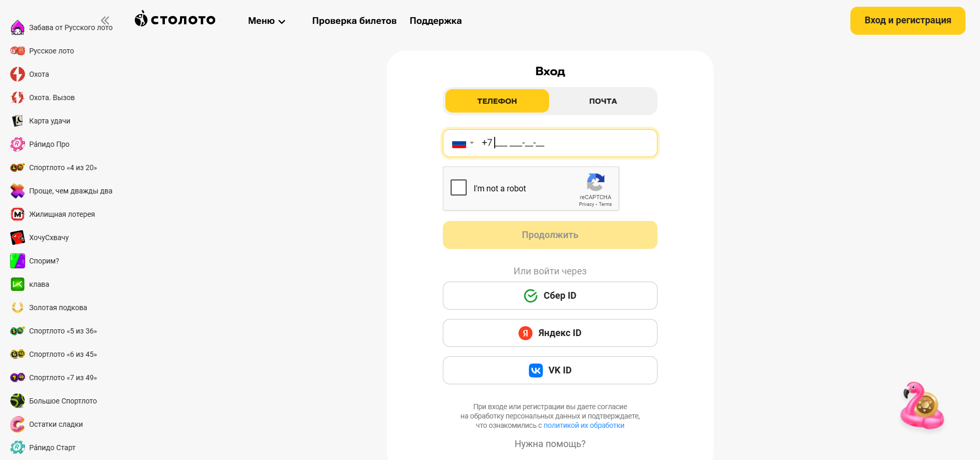Image resolution: width=980 pixels, height=460 pixels.
Task: Click the Жилищная лотерея icon
Action: (18, 214)
